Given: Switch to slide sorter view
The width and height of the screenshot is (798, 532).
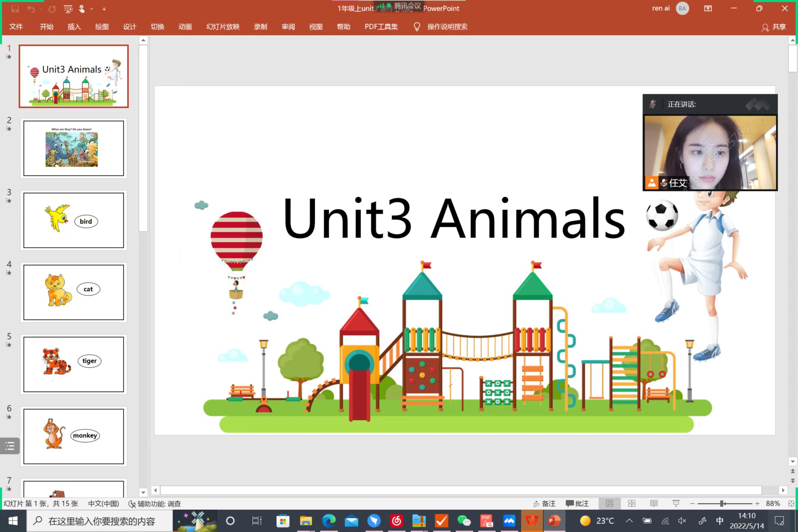Looking at the screenshot, I should 632,504.
